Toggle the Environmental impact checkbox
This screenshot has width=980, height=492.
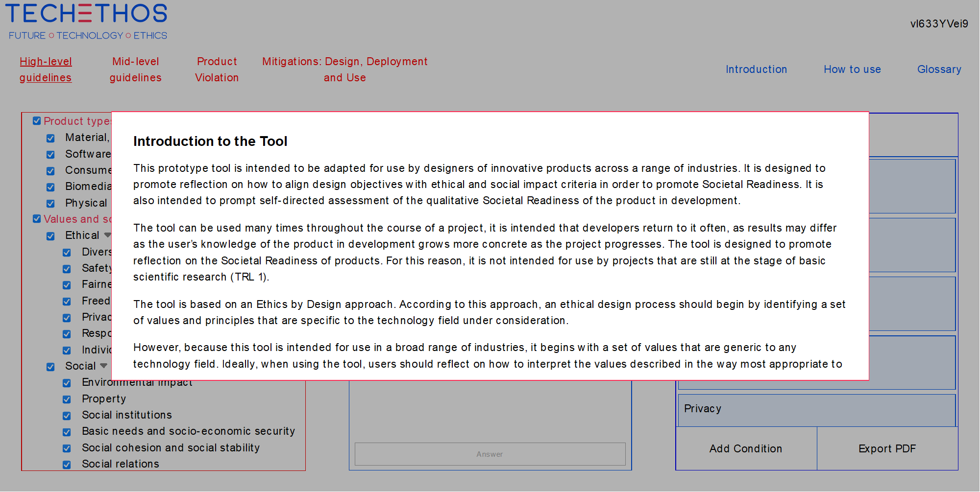click(67, 383)
